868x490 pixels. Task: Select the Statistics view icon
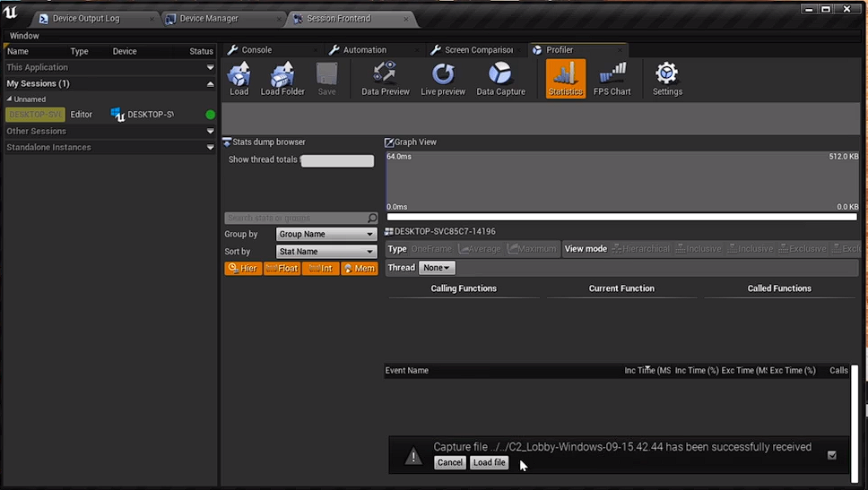click(565, 79)
